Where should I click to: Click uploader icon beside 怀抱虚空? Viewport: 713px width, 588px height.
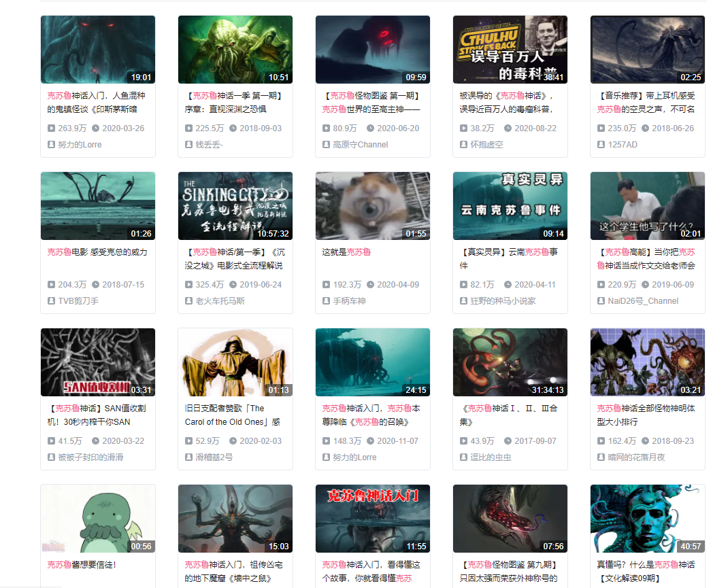point(463,145)
